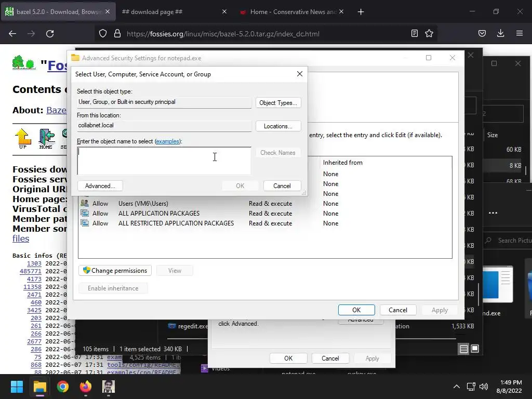Show hidden system tray icons
This screenshot has width=532, height=399.
point(457,387)
